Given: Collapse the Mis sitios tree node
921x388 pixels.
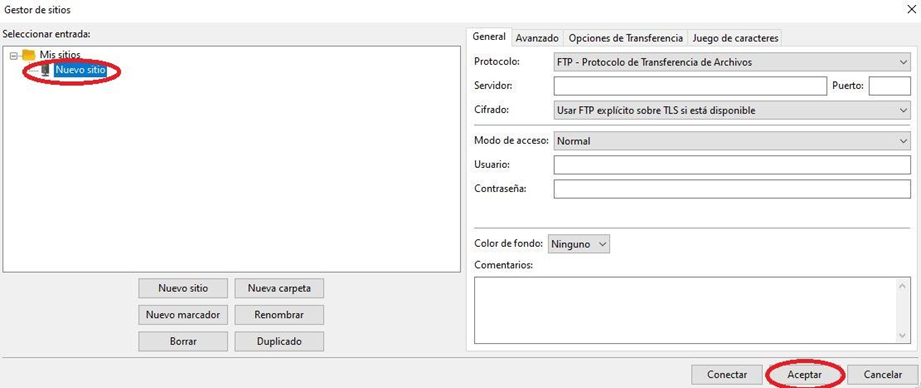Looking at the screenshot, I should click(x=14, y=55).
